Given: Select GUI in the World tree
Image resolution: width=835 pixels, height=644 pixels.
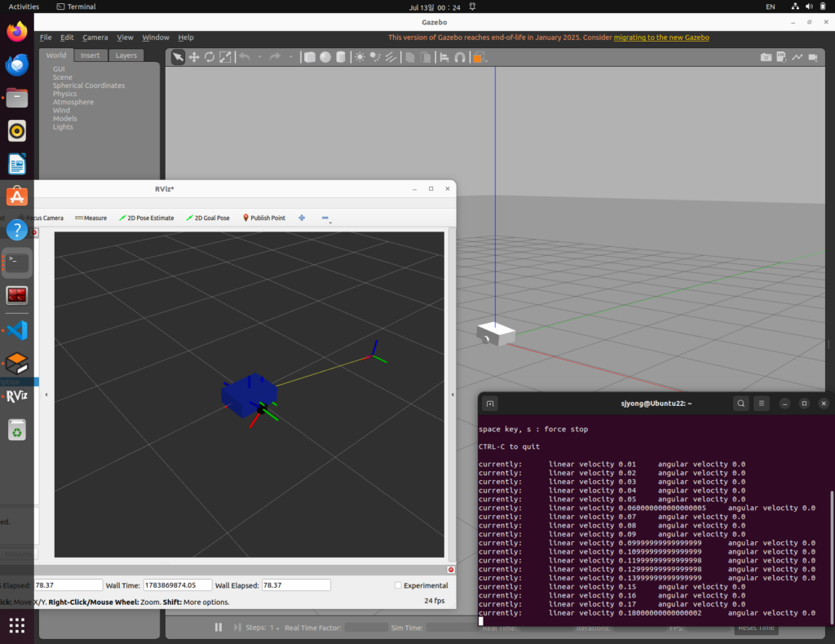Looking at the screenshot, I should coord(59,68).
